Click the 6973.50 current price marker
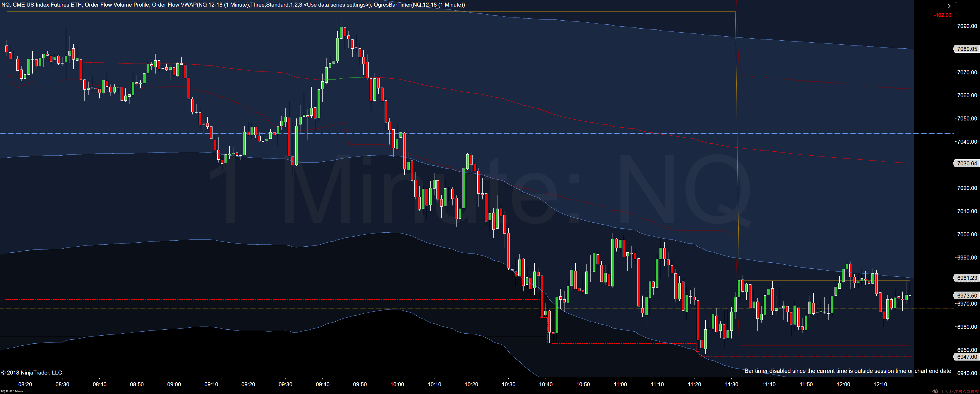Viewport: 980px width, 394px height. (x=967, y=295)
